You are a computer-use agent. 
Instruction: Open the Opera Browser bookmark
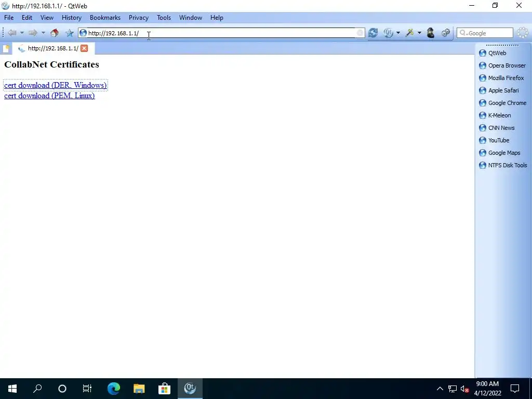pyautogui.click(x=502, y=65)
